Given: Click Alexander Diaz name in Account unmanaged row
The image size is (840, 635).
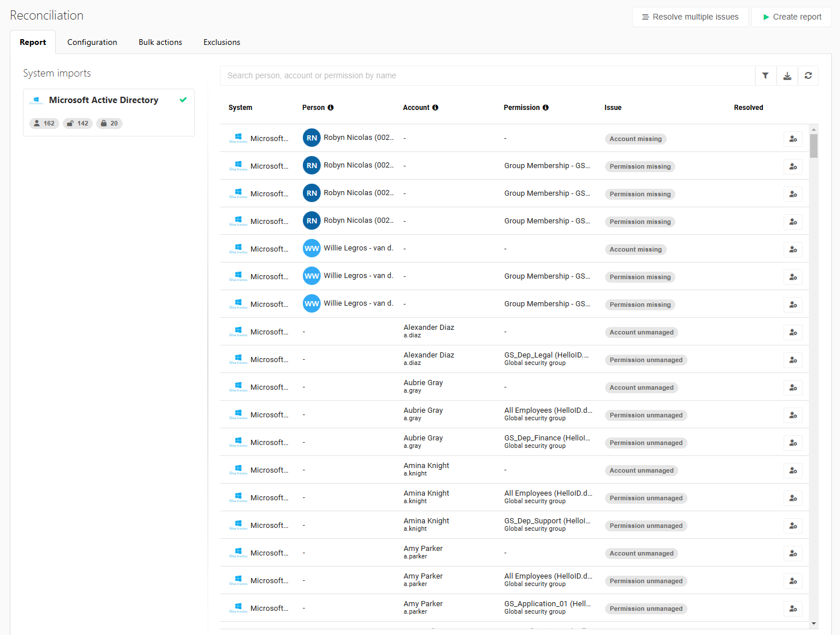Looking at the screenshot, I should 429,328.
